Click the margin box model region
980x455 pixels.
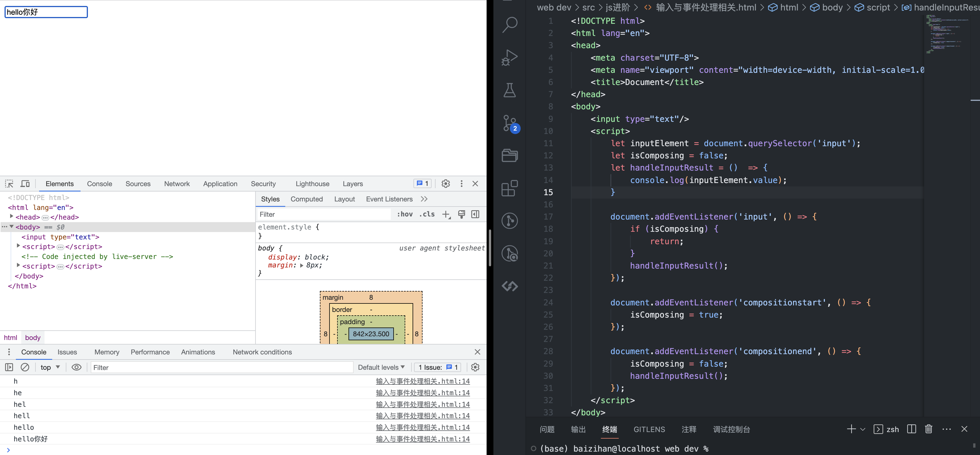pyautogui.click(x=333, y=298)
